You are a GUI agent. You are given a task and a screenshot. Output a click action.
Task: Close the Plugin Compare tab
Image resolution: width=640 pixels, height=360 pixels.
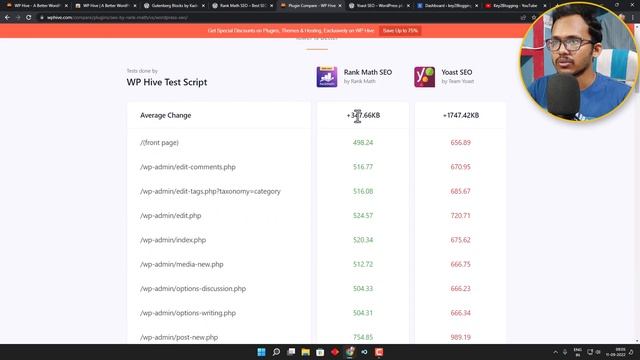click(340, 6)
